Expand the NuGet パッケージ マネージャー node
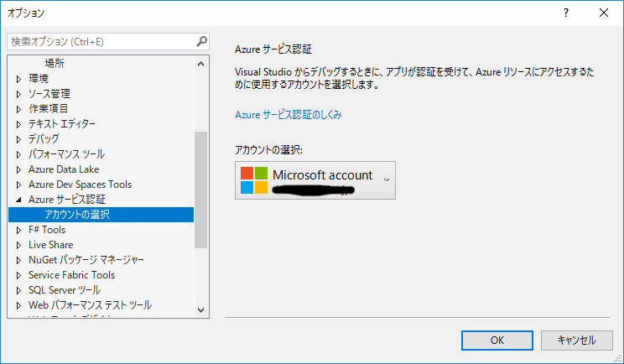624x364 pixels. click(18, 261)
